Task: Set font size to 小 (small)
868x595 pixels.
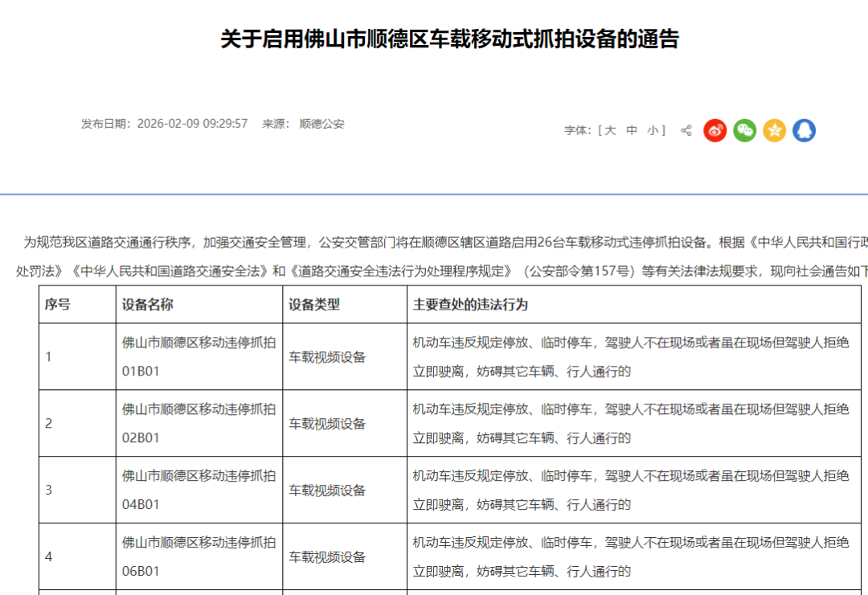Action: (653, 130)
